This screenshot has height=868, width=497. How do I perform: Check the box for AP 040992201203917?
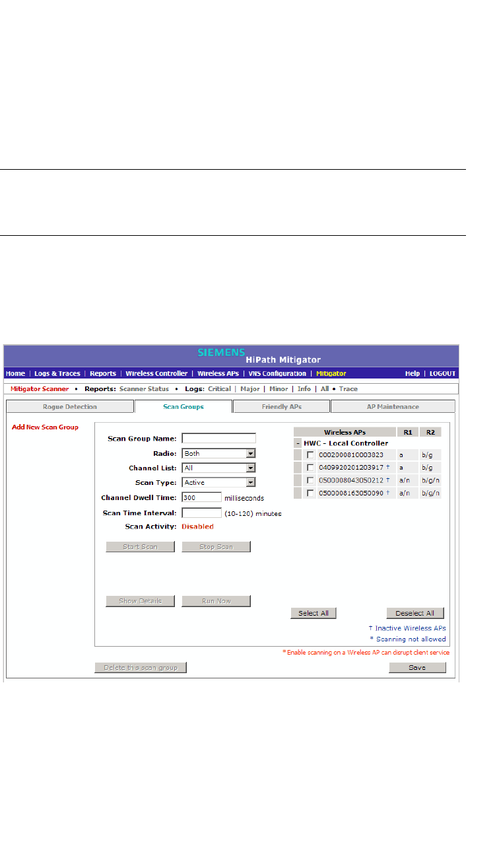[x=310, y=468]
